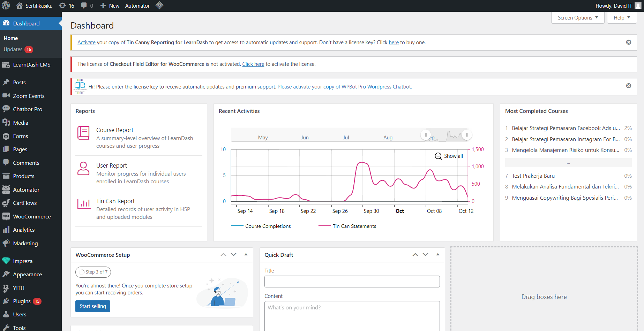Image resolution: width=644 pixels, height=331 pixels.
Task: Open Appearance brush icon
Action: click(x=6, y=274)
